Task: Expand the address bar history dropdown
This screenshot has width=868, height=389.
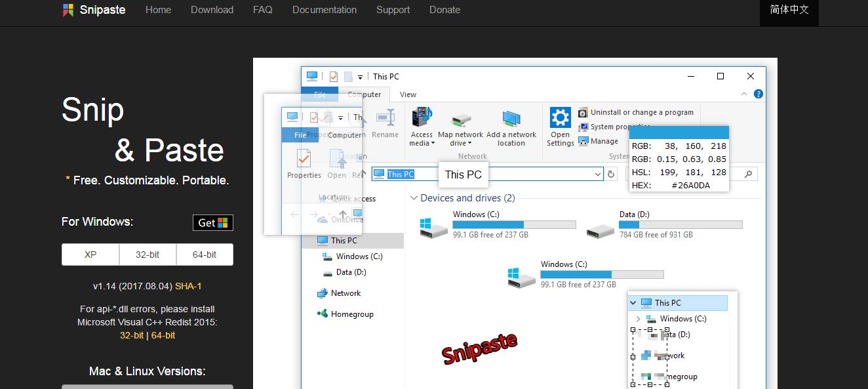Action: coord(597,174)
